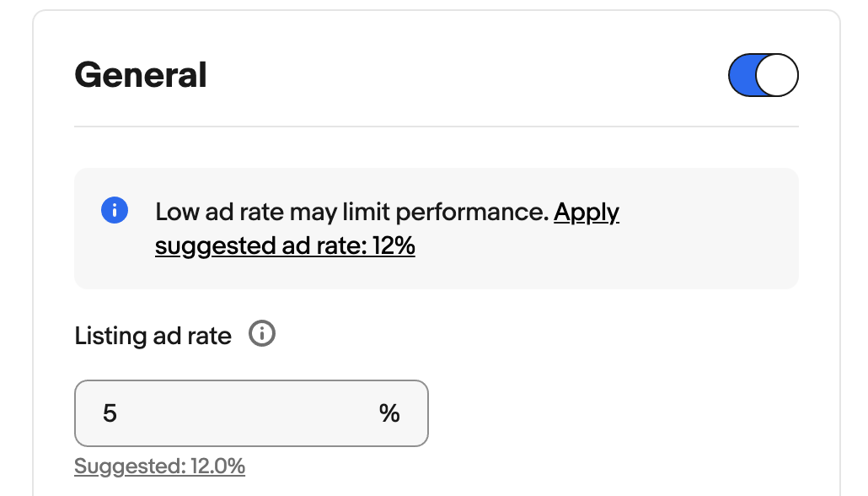Click the blue track of the General switch

(742, 75)
